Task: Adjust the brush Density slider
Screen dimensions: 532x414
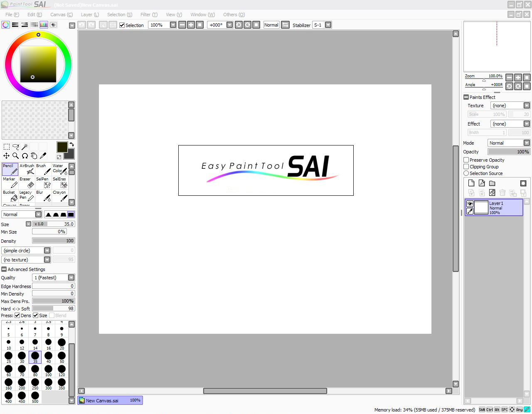Action: pos(53,241)
